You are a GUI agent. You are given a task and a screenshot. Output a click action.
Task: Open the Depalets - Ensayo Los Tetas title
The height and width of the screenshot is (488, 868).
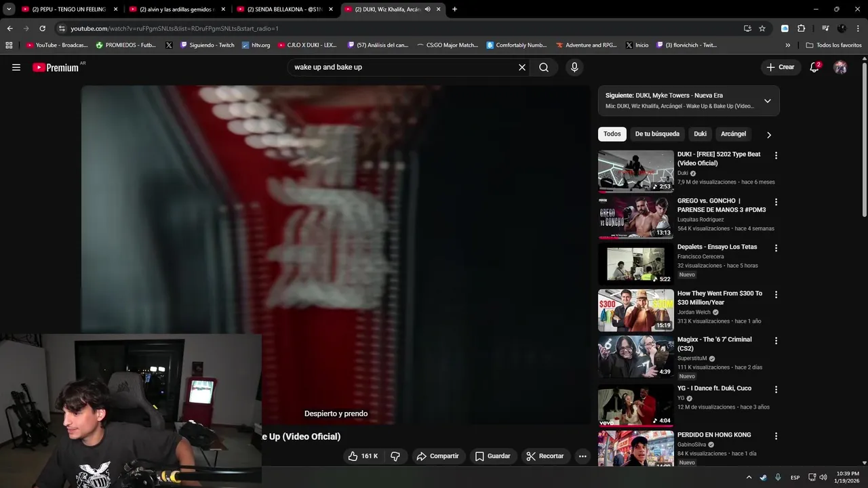(x=717, y=247)
